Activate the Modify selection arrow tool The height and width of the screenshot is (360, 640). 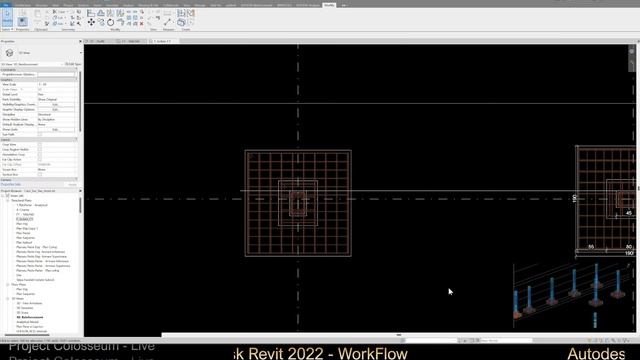7,18
